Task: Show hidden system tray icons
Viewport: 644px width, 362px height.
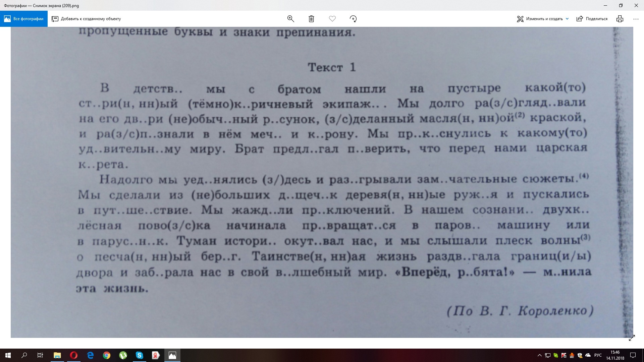Action: (x=539, y=355)
